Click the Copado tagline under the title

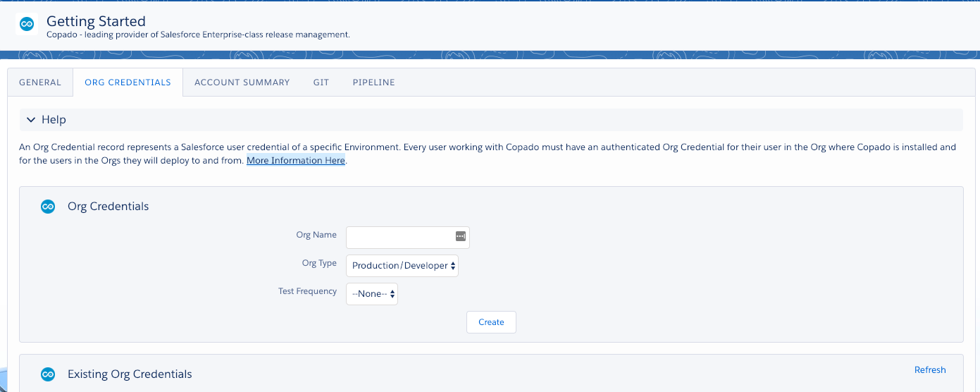198,35
